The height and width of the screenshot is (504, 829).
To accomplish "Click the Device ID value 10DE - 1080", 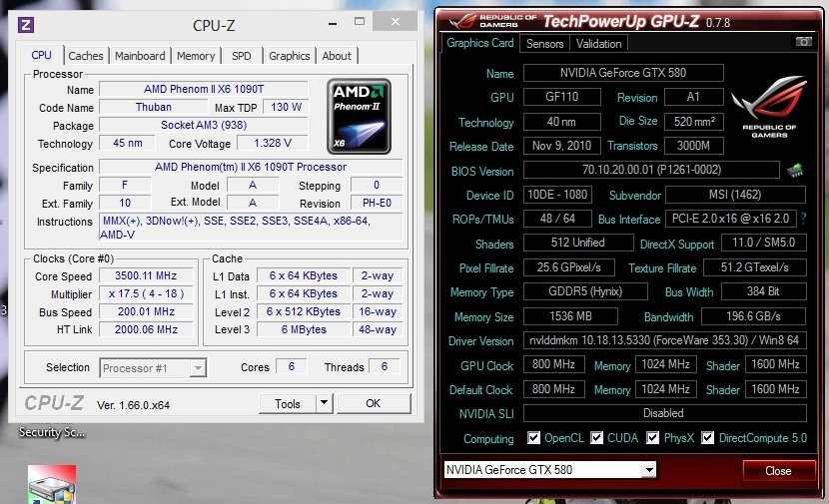I will [x=557, y=195].
